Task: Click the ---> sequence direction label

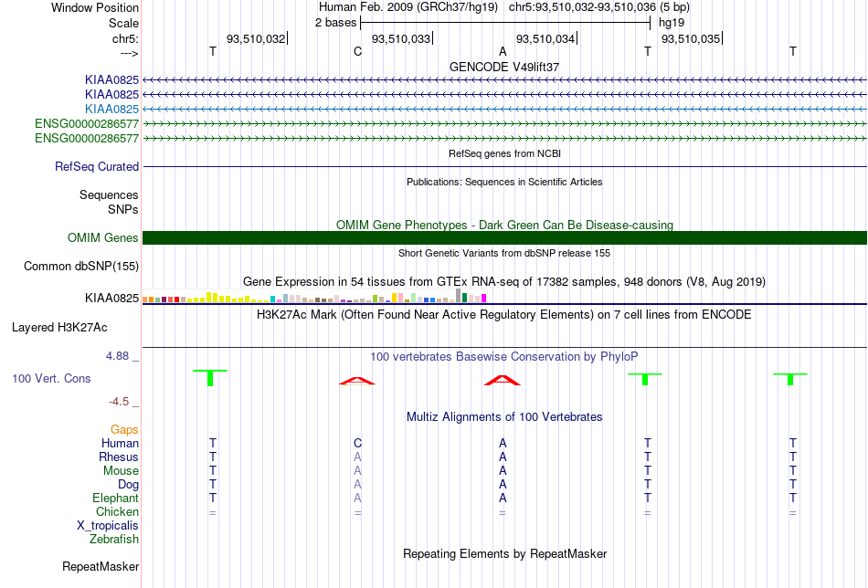Action: (129, 53)
